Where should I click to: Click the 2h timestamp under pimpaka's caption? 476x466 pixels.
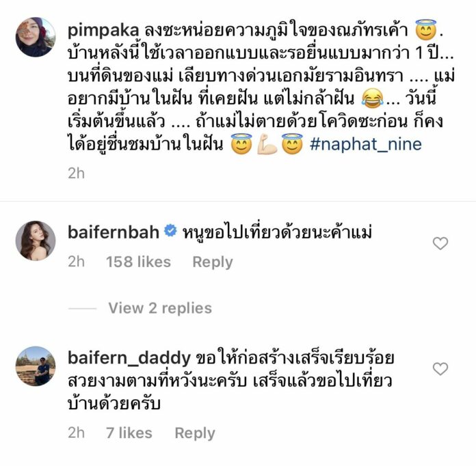[76, 174]
